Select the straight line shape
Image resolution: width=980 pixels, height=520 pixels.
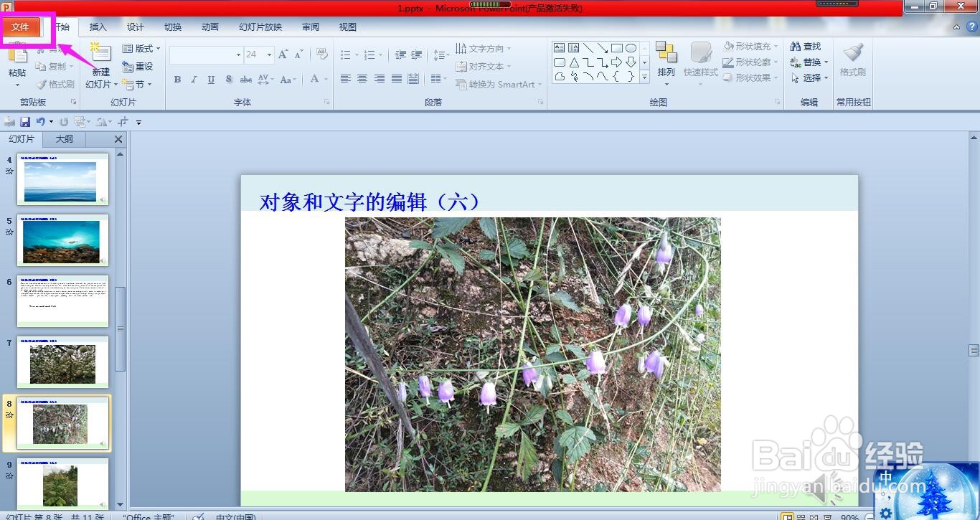[x=588, y=48]
